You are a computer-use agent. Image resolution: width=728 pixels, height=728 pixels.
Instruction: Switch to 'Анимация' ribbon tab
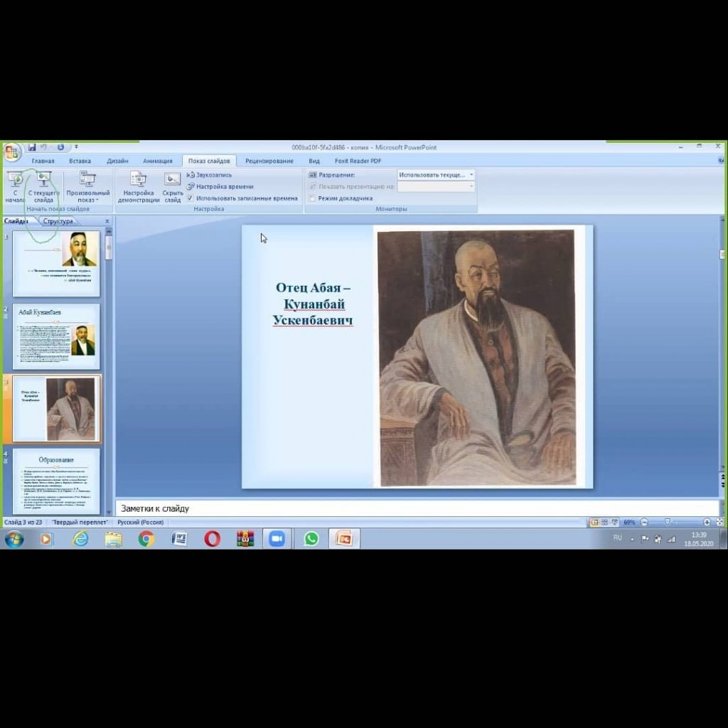coord(158,161)
